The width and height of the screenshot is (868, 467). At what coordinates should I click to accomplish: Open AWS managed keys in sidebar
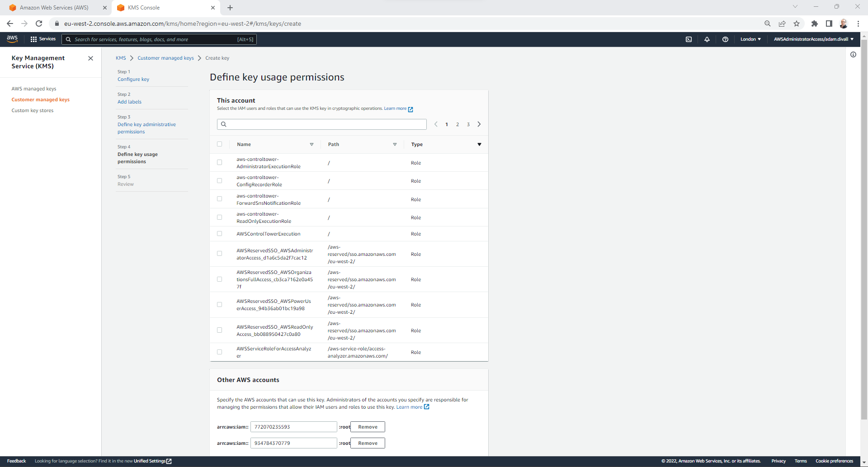coord(34,89)
